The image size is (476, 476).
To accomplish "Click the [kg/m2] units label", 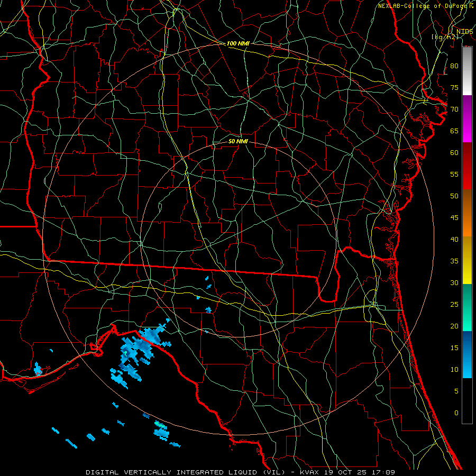I will [445, 37].
